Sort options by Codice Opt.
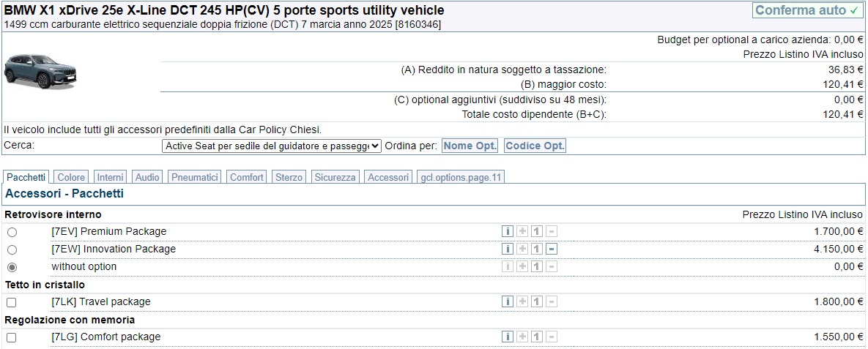Screen dimensions: 868x349 click(535, 146)
